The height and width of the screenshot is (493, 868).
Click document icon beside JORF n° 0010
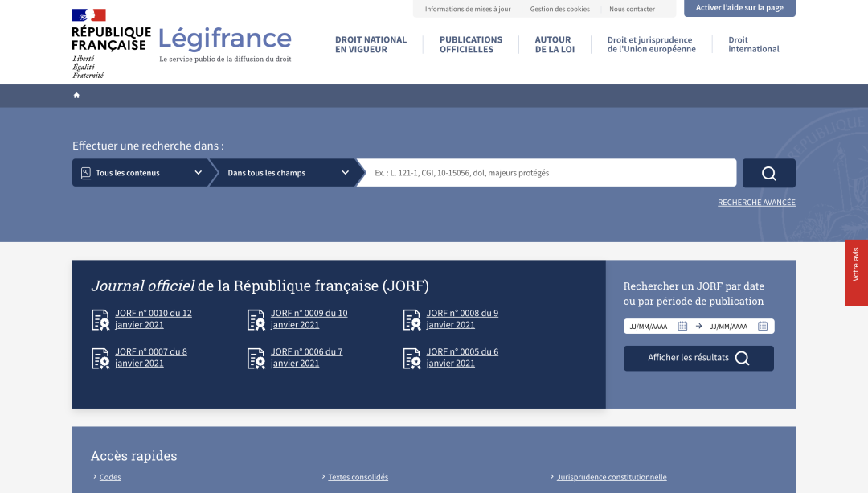coord(100,319)
